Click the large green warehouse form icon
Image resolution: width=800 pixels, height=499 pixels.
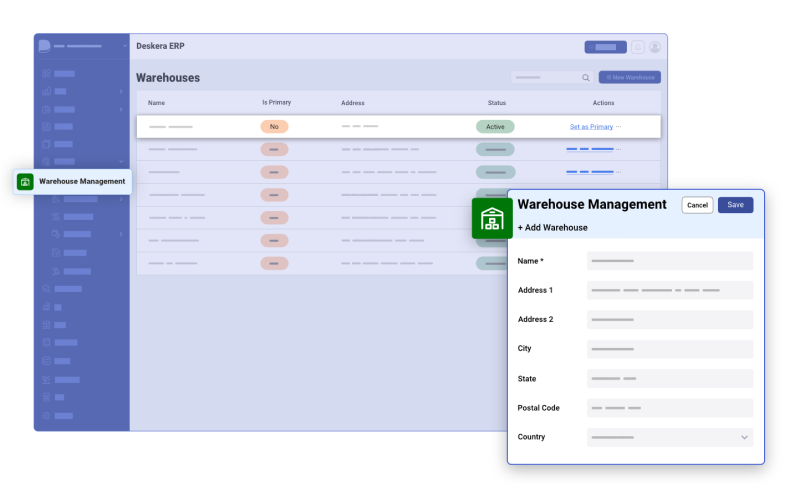492,218
